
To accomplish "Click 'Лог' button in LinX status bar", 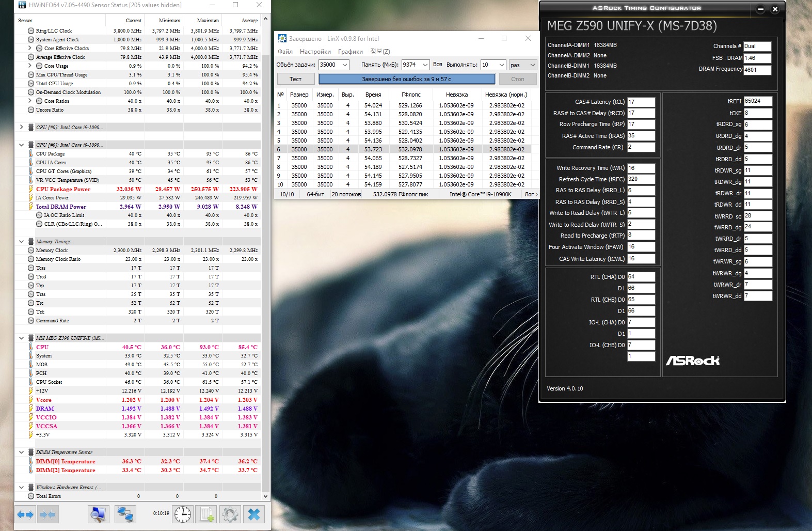I will pyautogui.click(x=531, y=194).
